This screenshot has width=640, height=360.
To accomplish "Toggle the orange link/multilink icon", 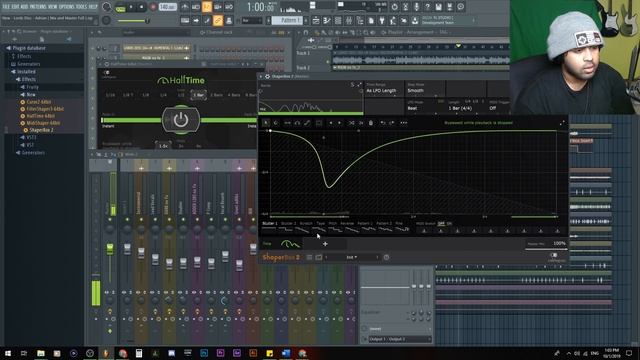I will coord(218,20).
